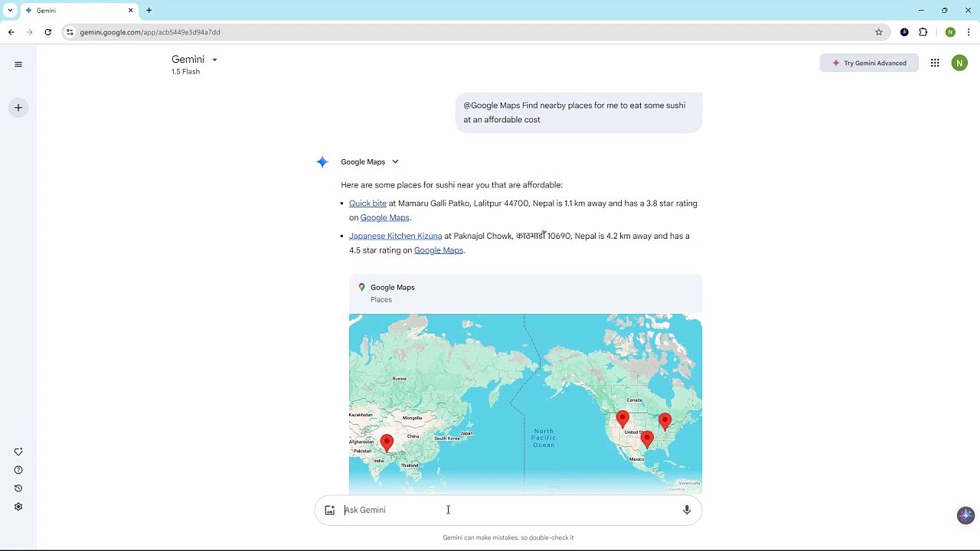The image size is (980, 551).
Task: Click 'Gemini can make mistakes' disclaimer
Action: (508, 538)
